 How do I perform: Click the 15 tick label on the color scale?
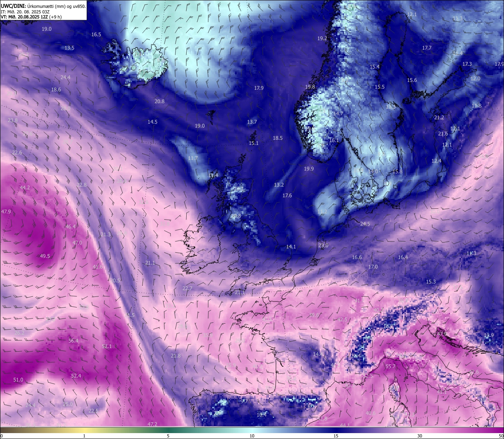(x=336, y=436)
